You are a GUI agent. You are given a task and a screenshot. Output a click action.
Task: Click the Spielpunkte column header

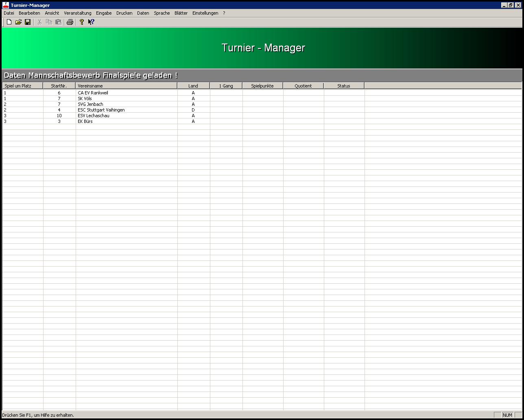[x=263, y=86]
